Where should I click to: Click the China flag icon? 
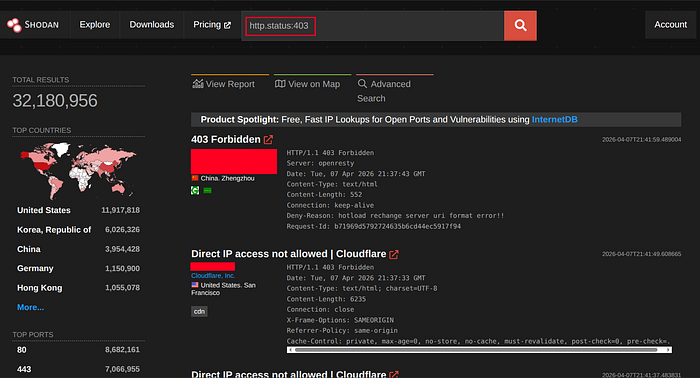click(x=195, y=178)
